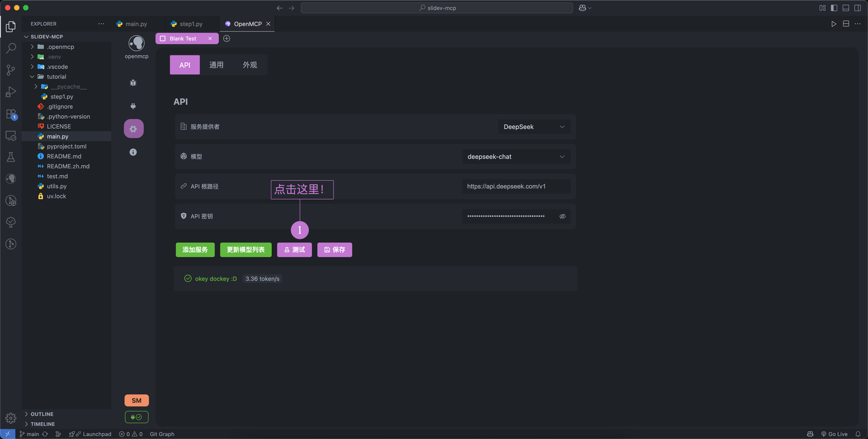This screenshot has height=439, width=868.
Task: Open the Source Control view
Action: (10, 70)
